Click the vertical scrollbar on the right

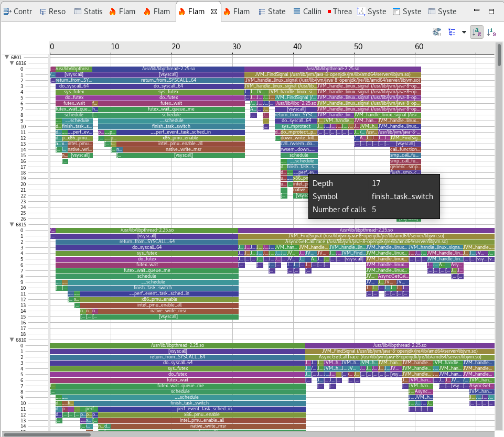pyautogui.click(x=499, y=157)
